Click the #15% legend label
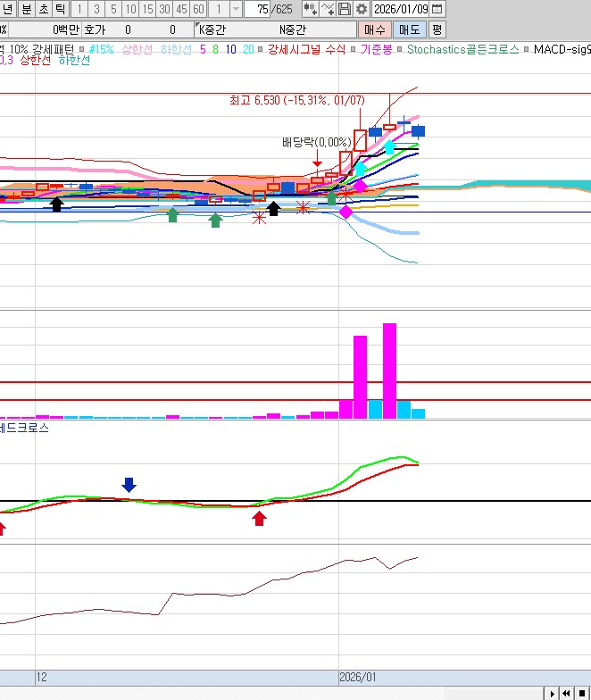 pyautogui.click(x=102, y=49)
